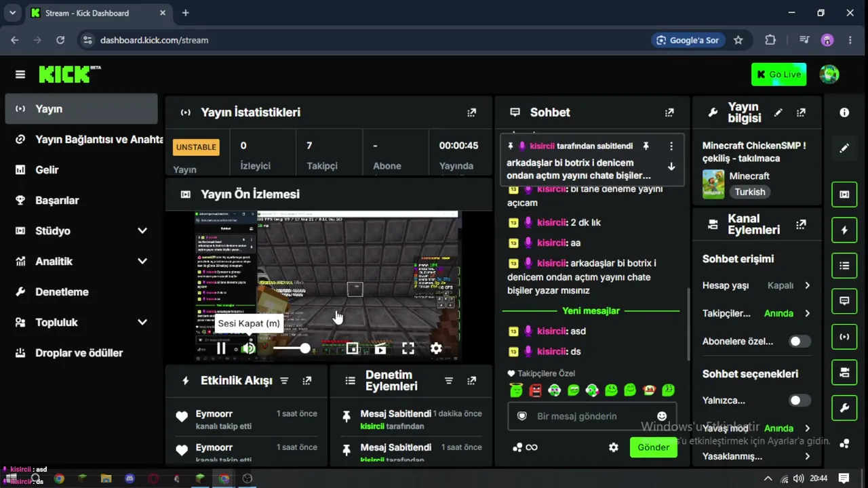
Task: Pop out the Yayın İstatistikleri panel
Action: (x=472, y=113)
